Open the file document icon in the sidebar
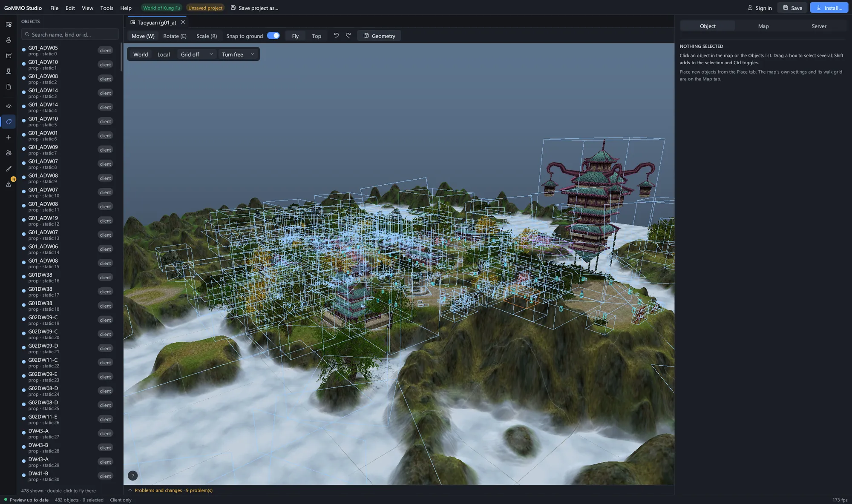 point(9,87)
